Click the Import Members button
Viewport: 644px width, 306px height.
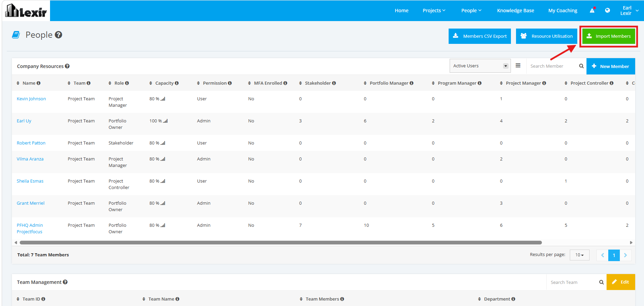click(609, 36)
